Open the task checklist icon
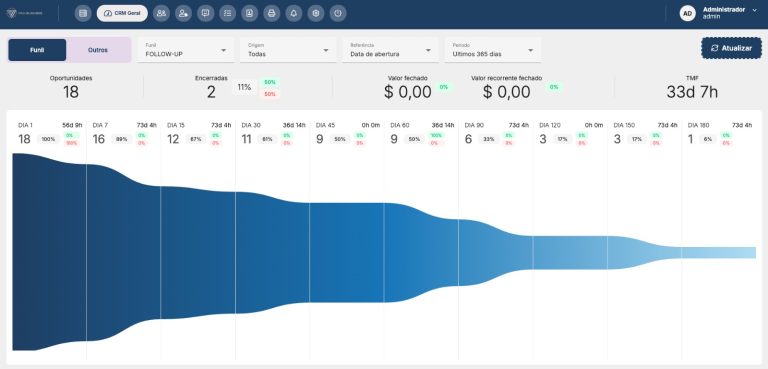768x369 pixels. coord(227,13)
